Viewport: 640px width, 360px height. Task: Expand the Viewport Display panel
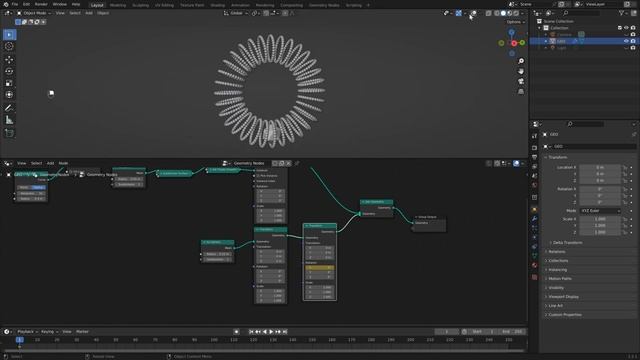click(x=563, y=297)
